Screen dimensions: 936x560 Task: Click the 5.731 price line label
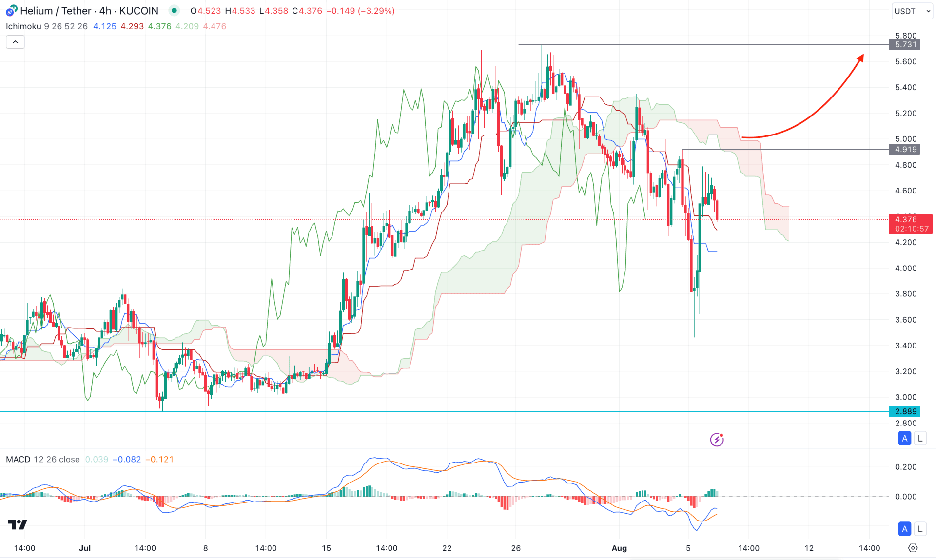[x=905, y=44]
